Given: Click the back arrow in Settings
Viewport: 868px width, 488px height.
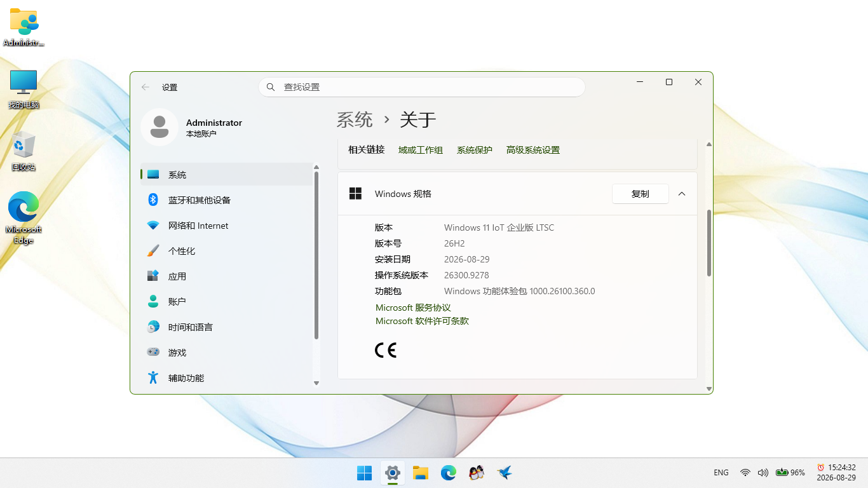Looking at the screenshot, I should (x=146, y=87).
